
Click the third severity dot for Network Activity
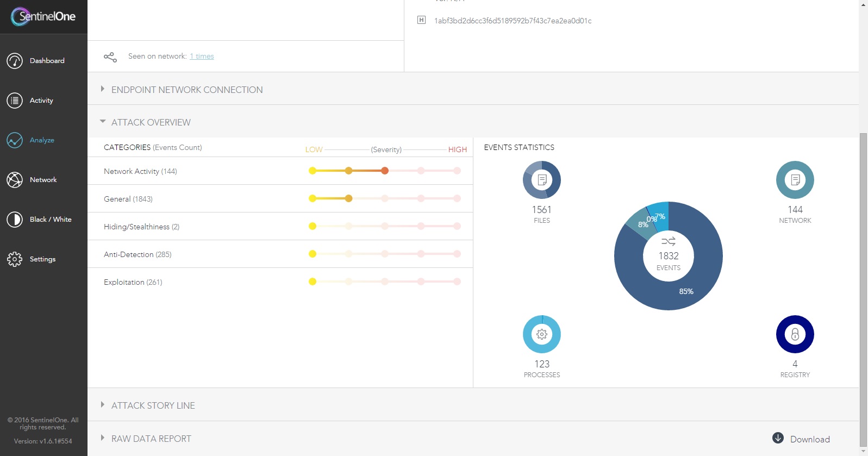[x=385, y=171]
